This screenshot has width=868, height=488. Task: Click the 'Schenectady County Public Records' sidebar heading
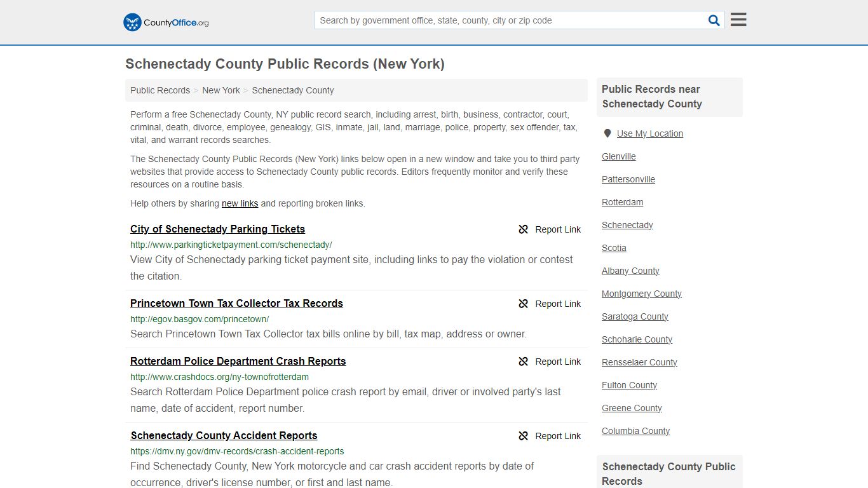668,473
